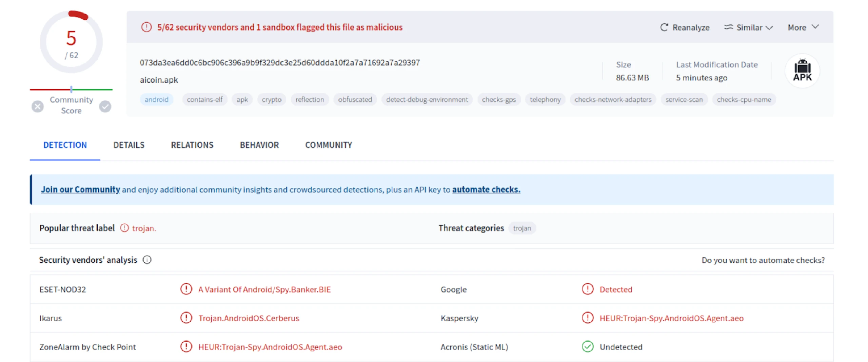The width and height of the screenshot is (868, 362).
Task: Click Ikarus detection alert icon
Action: pos(186,318)
